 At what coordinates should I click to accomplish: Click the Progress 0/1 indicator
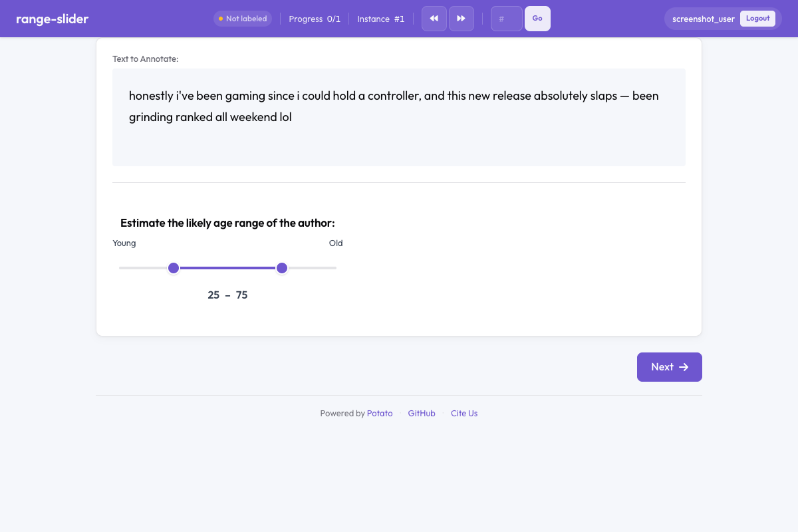315,19
